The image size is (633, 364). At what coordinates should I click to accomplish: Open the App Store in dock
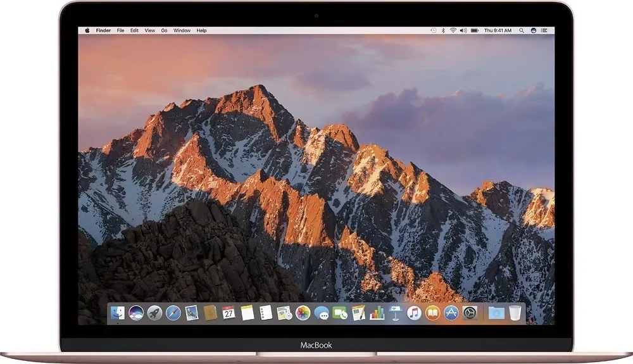pyautogui.click(x=451, y=313)
